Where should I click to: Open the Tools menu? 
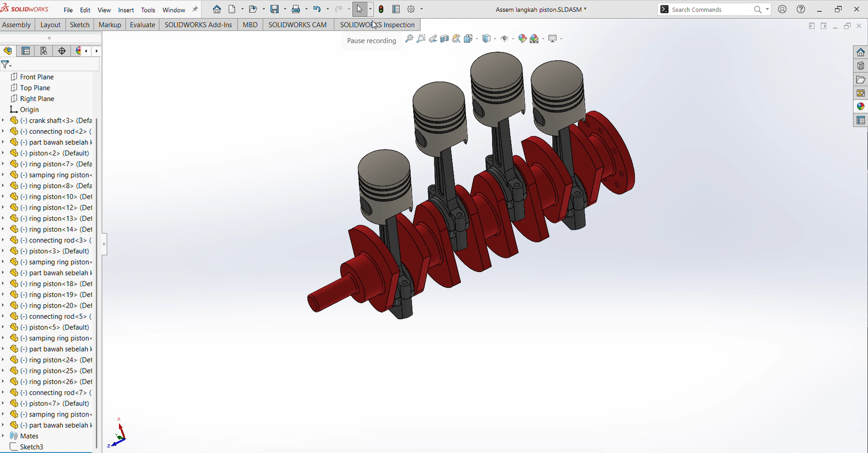pos(148,10)
